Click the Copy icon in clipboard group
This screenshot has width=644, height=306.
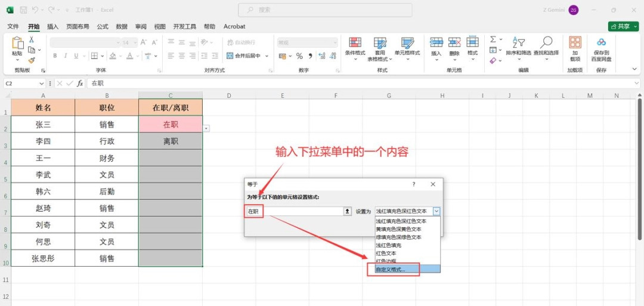tap(31, 50)
